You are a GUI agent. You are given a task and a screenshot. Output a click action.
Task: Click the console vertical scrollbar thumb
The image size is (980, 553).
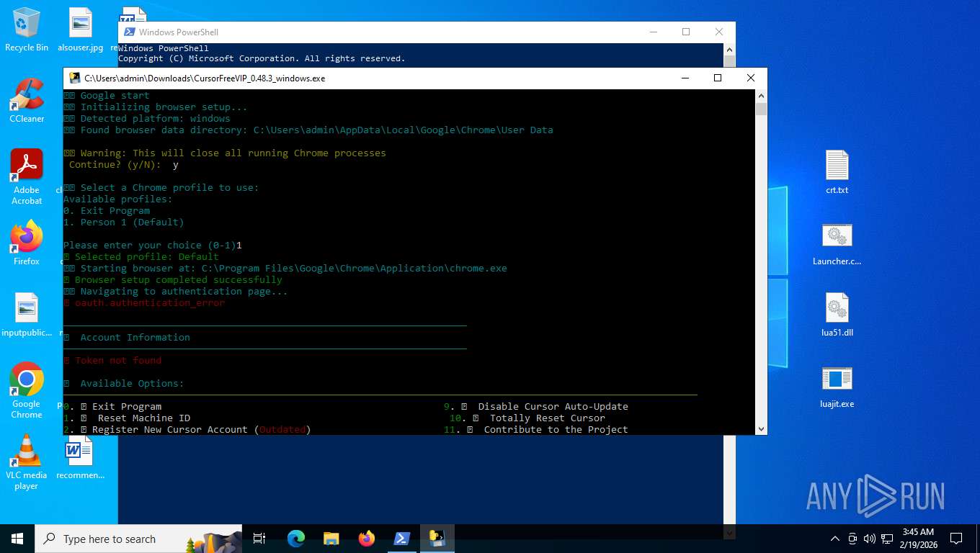[x=761, y=109]
